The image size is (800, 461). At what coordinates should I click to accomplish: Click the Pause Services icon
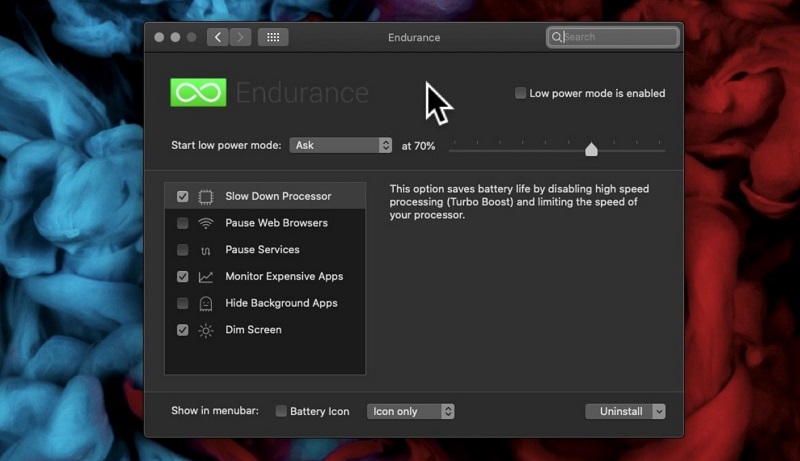click(206, 250)
